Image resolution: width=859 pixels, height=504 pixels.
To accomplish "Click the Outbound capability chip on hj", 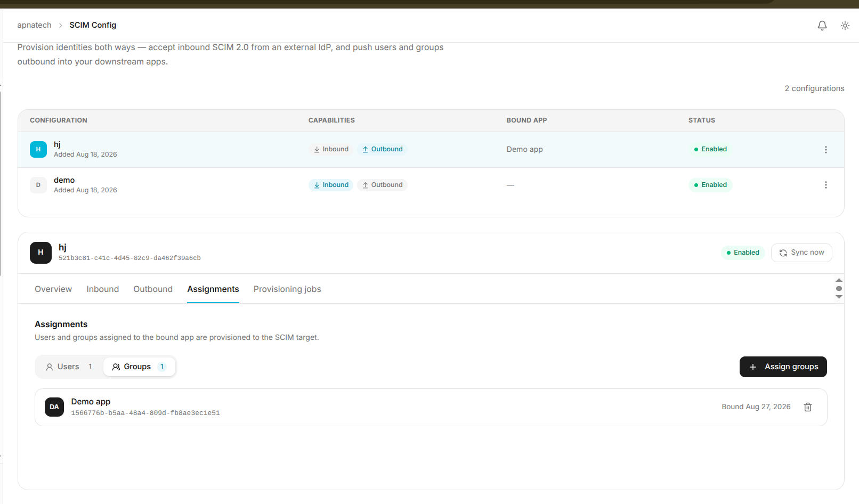I will click(383, 149).
